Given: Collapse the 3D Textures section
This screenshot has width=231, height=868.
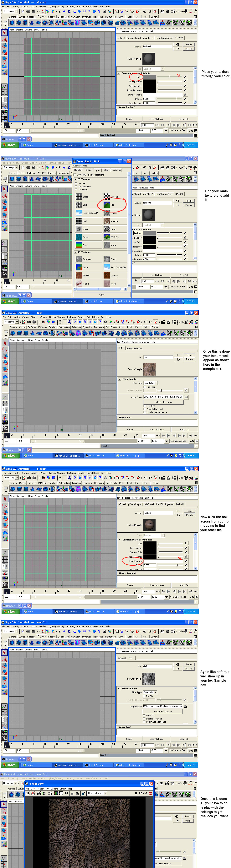Looking at the screenshot, I should pyautogui.click(x=75, y=252).
